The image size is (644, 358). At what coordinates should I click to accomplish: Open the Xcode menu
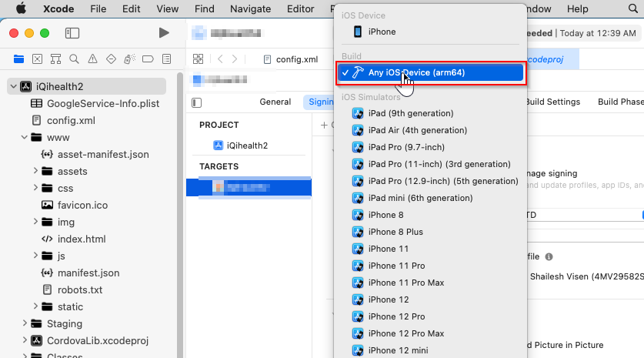pyautogui.click(x=58, y=8)
